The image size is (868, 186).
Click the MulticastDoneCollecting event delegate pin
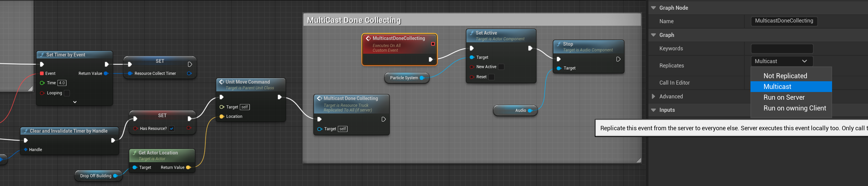pyautogui.click(x=433, y=44)
